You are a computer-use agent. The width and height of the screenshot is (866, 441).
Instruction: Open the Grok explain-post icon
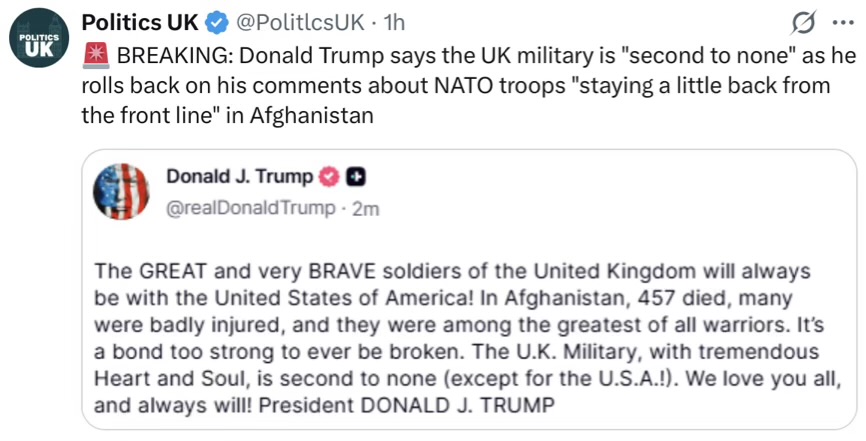802,24
